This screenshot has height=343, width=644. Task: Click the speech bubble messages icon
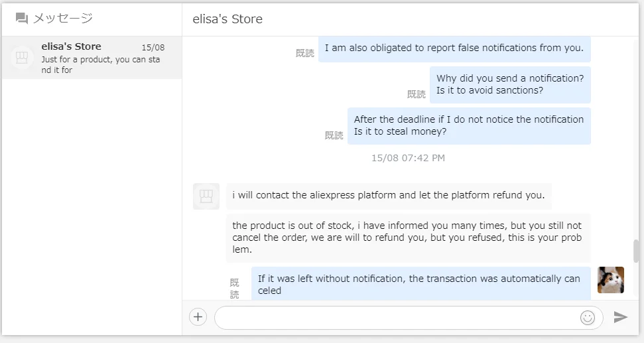tap(22, 19)
